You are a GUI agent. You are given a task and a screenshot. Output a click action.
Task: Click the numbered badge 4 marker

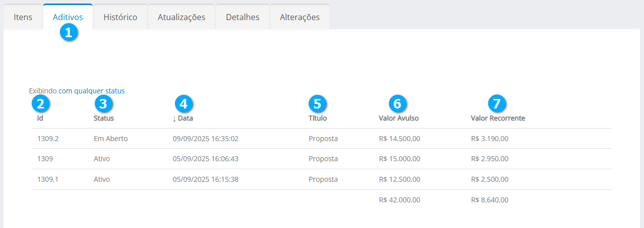pos(183,103)
